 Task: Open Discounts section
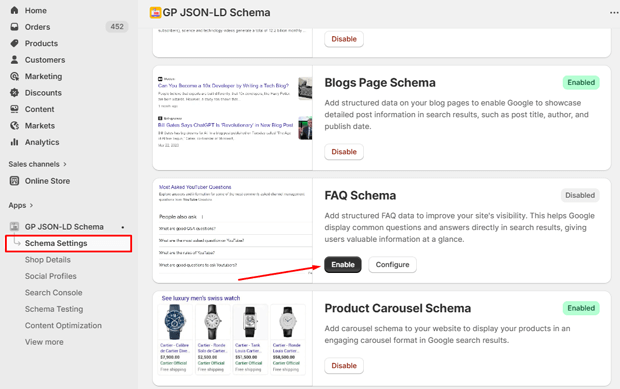pos(43,93)
